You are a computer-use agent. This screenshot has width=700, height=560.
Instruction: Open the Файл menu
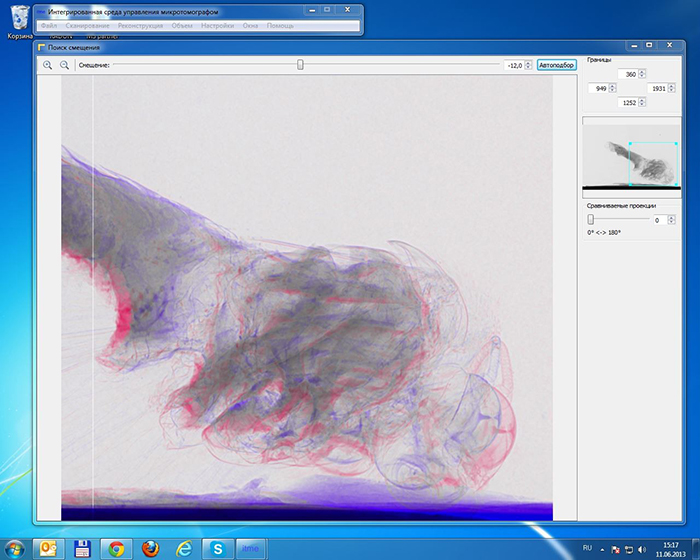click(49, 24)
